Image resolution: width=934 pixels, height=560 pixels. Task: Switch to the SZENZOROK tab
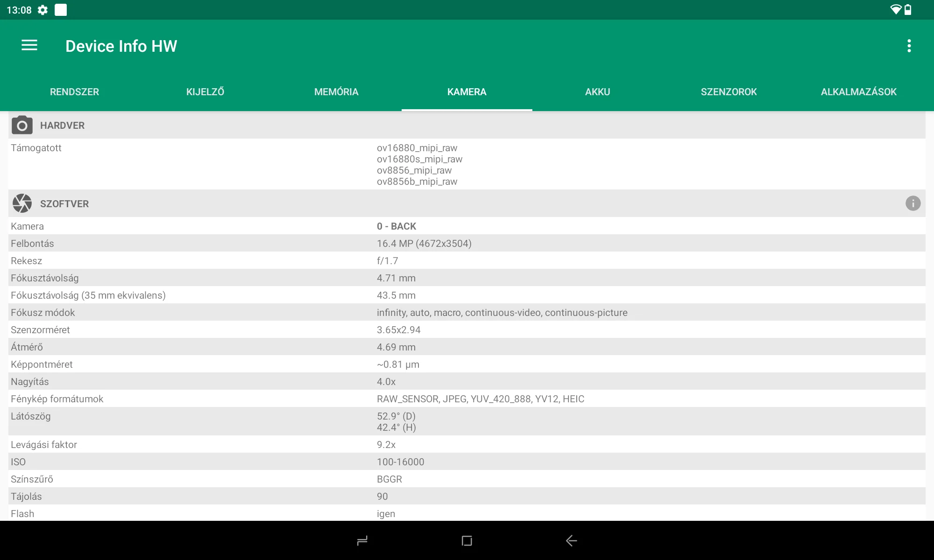(729, 92)
